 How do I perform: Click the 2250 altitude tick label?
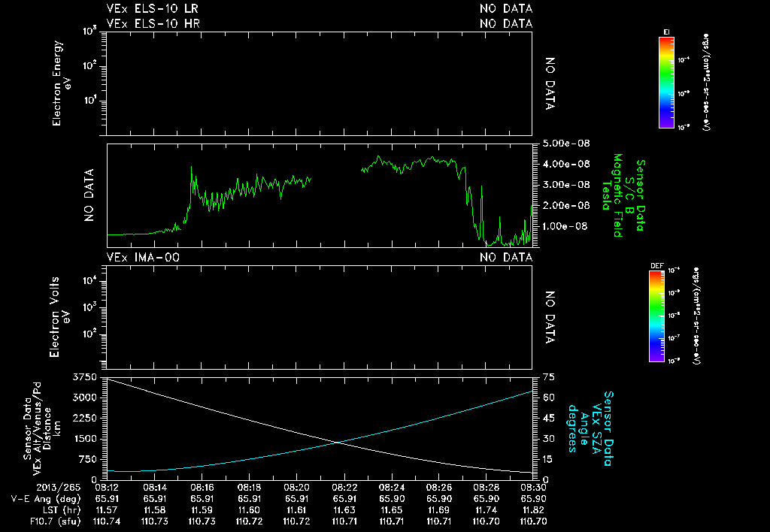coord(85,418)
